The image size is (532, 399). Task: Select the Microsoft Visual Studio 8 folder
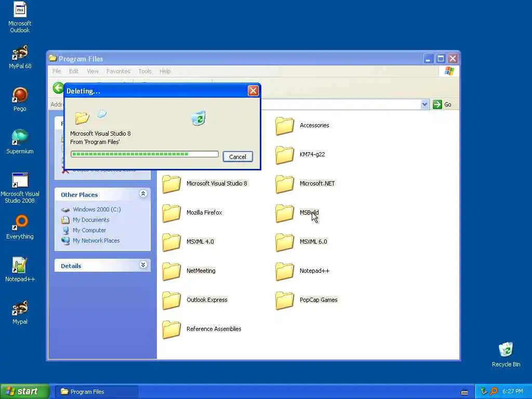click(205, 183)
